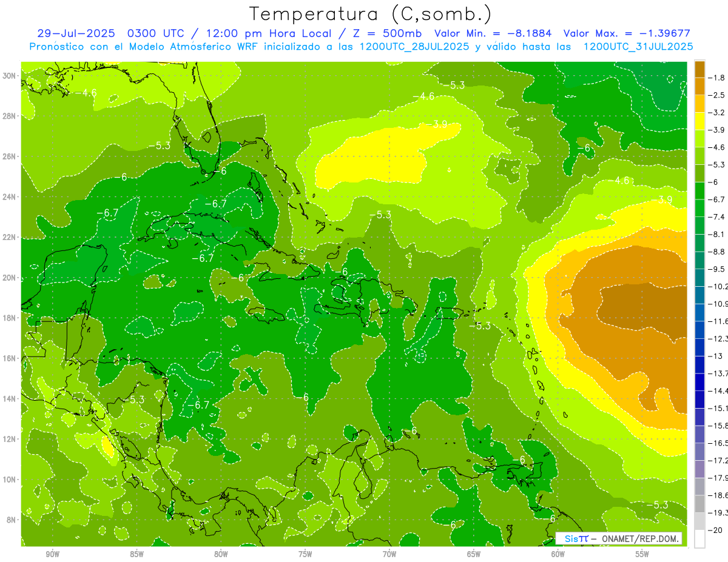Choose the blue legend swatch between -13 and -13.7
Image resolution: width=728 pixels, height=562 pixels.
699,364
